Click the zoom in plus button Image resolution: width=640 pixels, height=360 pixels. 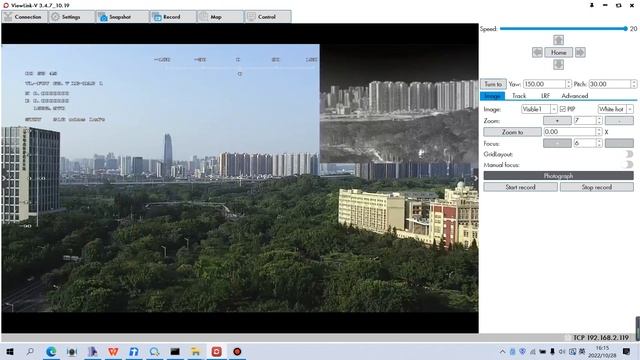click(x=557, y=120)
